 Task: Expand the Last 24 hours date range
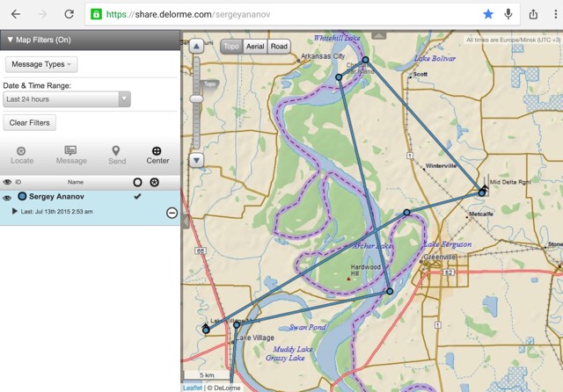67,99
